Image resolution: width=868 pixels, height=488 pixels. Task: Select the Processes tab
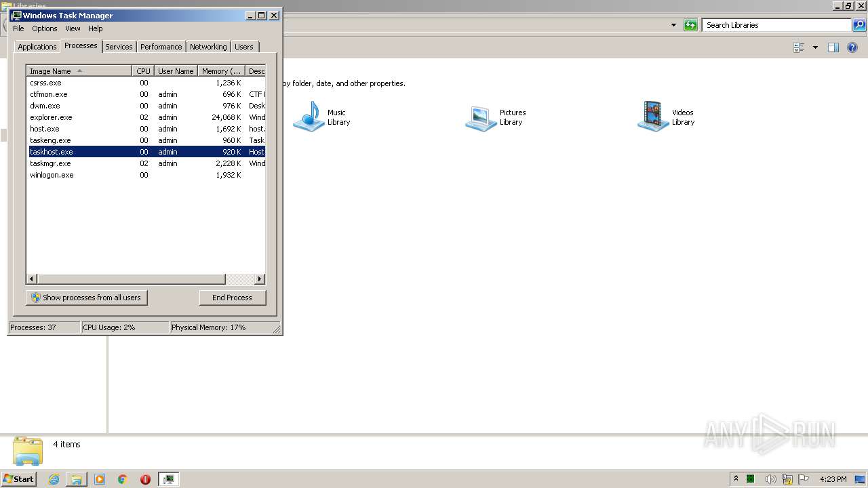(81, 45)
